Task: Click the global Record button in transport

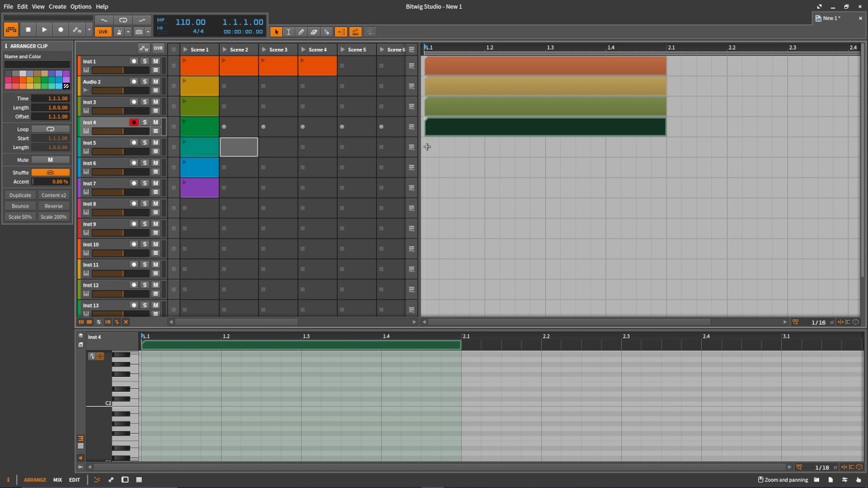Action: 60,30
